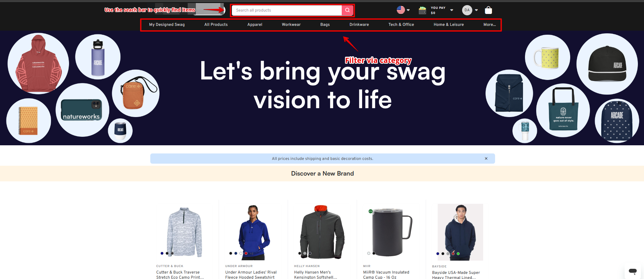The image size is (644, 279).
Task: Open the More... category menu
Action: (x=490, y=24)
